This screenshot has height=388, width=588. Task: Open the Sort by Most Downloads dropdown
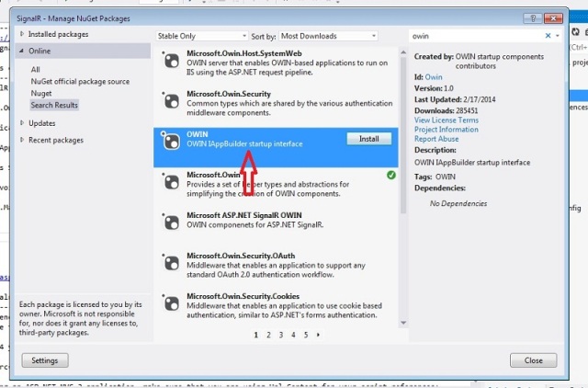click(x=329, y=36)
